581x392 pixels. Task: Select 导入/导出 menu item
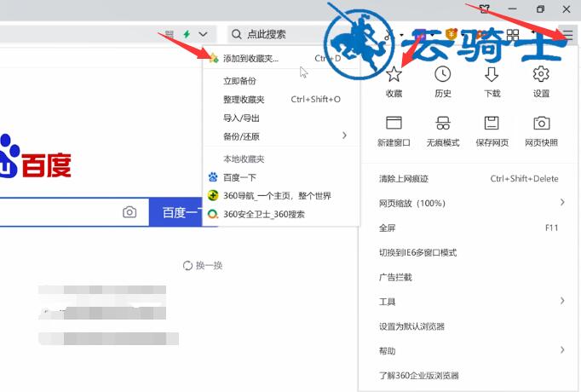coord(281,118)
